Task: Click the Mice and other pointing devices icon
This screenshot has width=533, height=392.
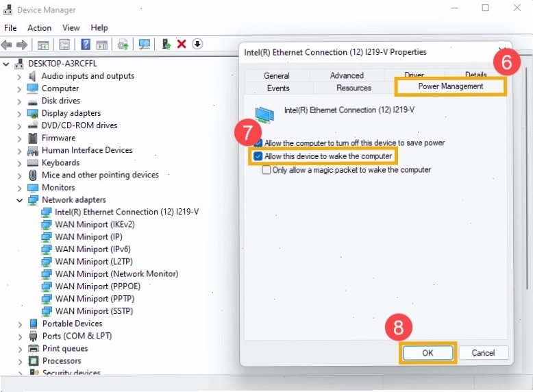Action: pos(33,175)
